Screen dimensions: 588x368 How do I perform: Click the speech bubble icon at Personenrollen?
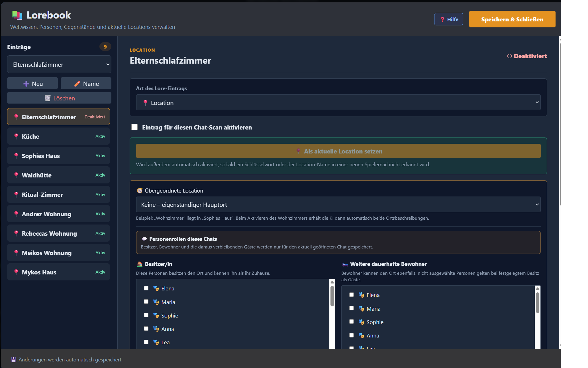click(144, 239)
